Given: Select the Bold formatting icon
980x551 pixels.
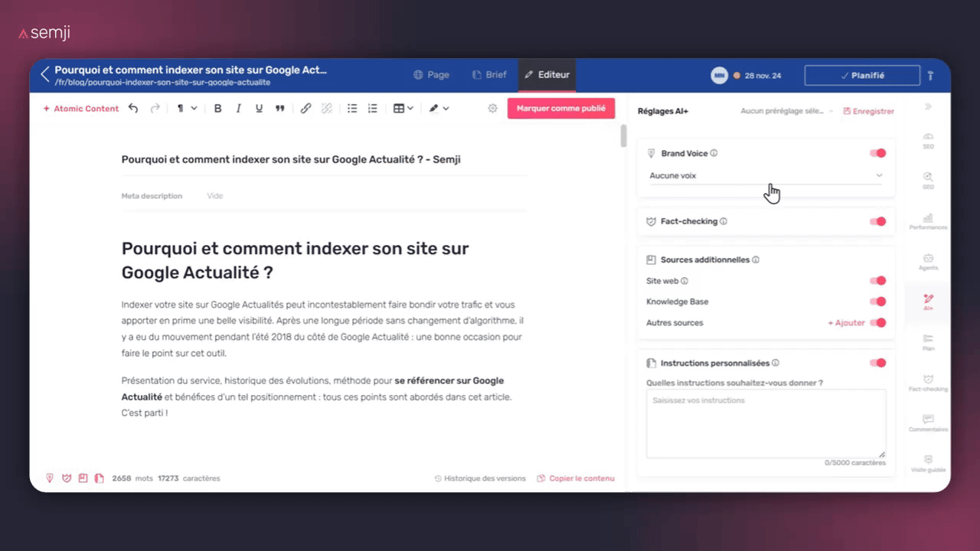Looking at the screenshot, I should (x=217, y=108).
